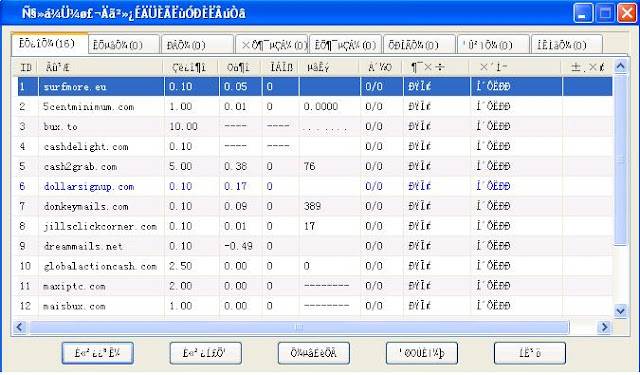The image size is (640, 375).
Task: Click the 0.09 value in the donkeymails.com row
Action: (x=236, y=206)
